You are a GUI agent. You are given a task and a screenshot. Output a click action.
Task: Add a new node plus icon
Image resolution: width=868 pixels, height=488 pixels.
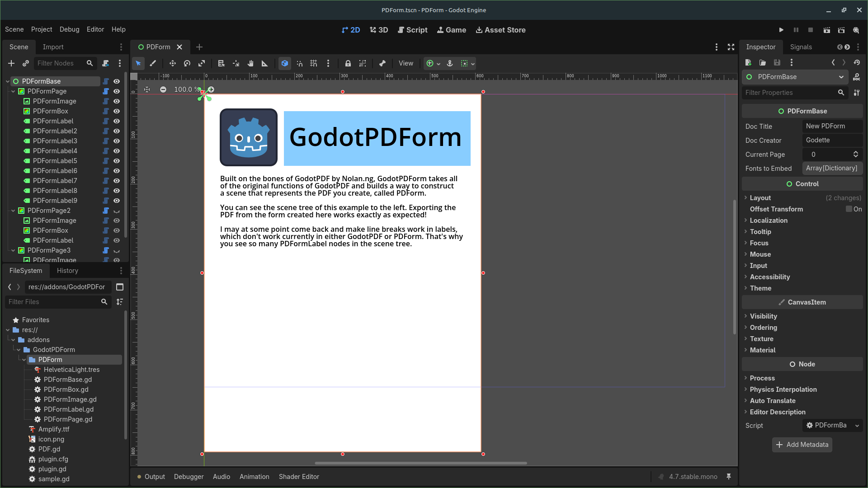click(11, 63)
